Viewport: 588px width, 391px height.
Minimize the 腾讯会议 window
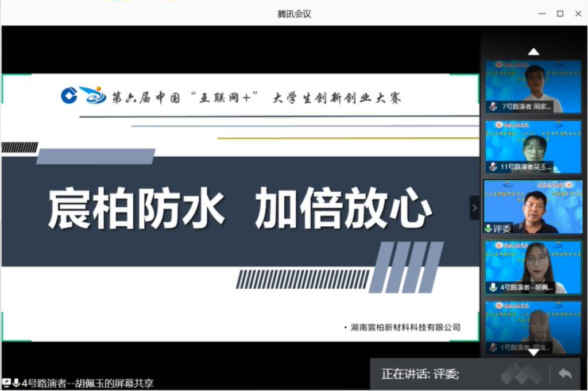pyautogui.click(x=542, y=14)
